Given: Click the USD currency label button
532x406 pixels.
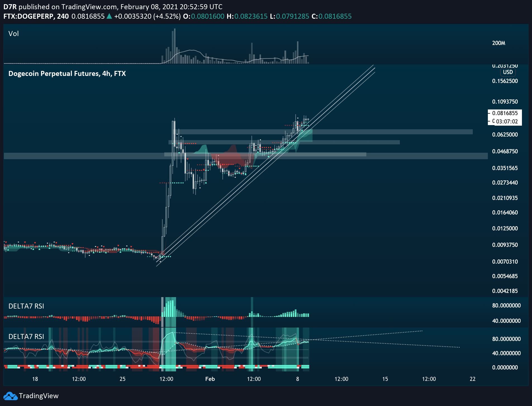Looking at the screenshot, I should tap(508, 72).
